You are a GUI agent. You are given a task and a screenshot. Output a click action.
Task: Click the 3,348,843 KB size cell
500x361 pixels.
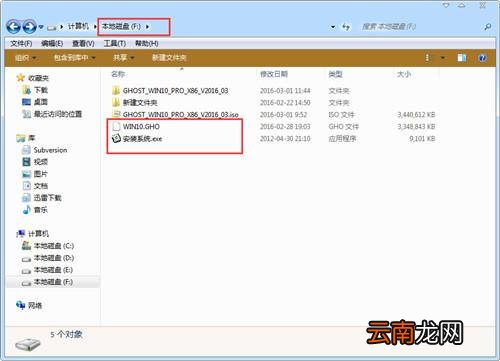pos(416,127)
